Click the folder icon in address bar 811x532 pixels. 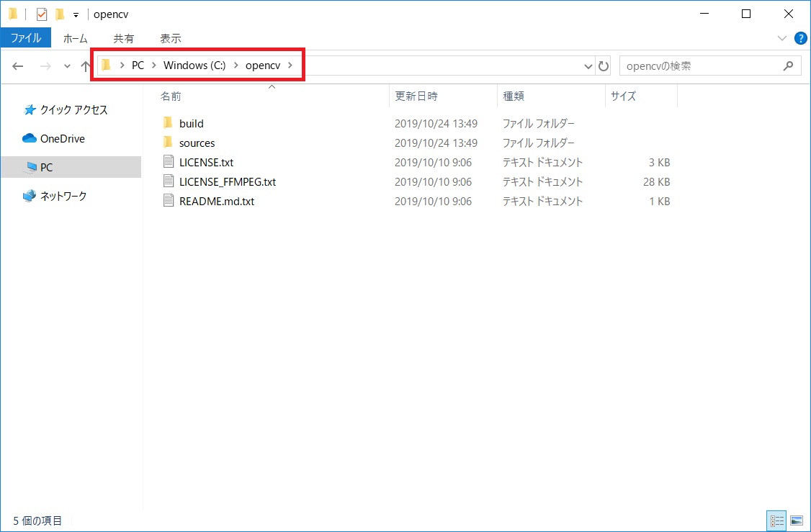(x=107, y=65)
